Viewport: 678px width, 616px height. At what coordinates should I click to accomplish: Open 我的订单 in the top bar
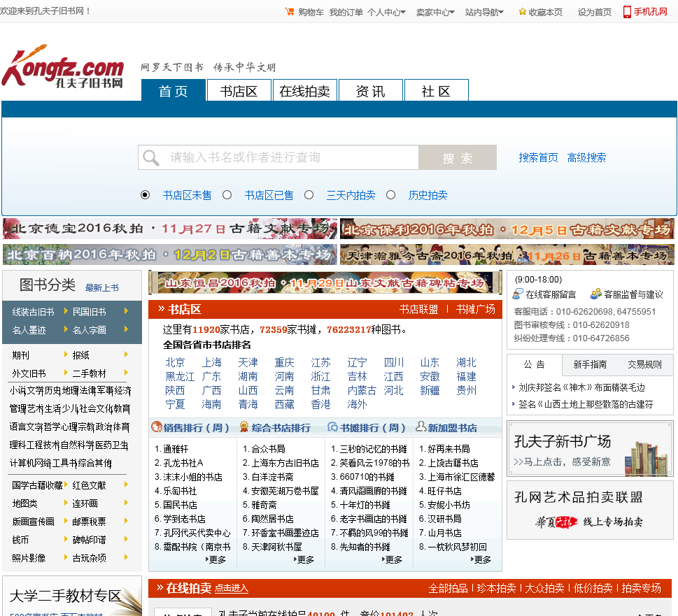tap(346, 12)
